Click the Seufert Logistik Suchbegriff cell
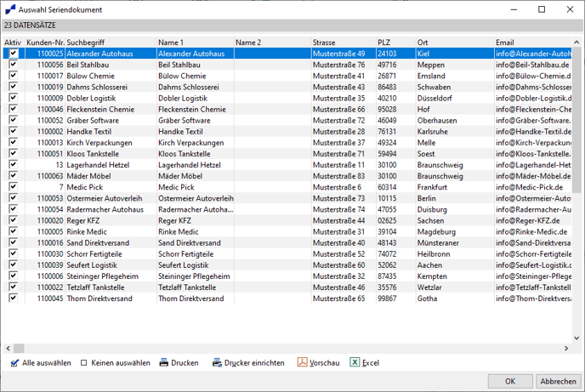Screen dimensions: 585x392 [111, 264]
